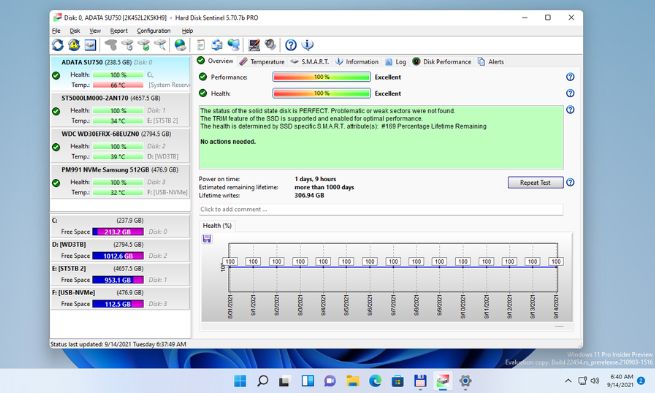This screenshot has width=655, height=393.
Task: Select the Health (%) graph tab
Action: point(217,226)
